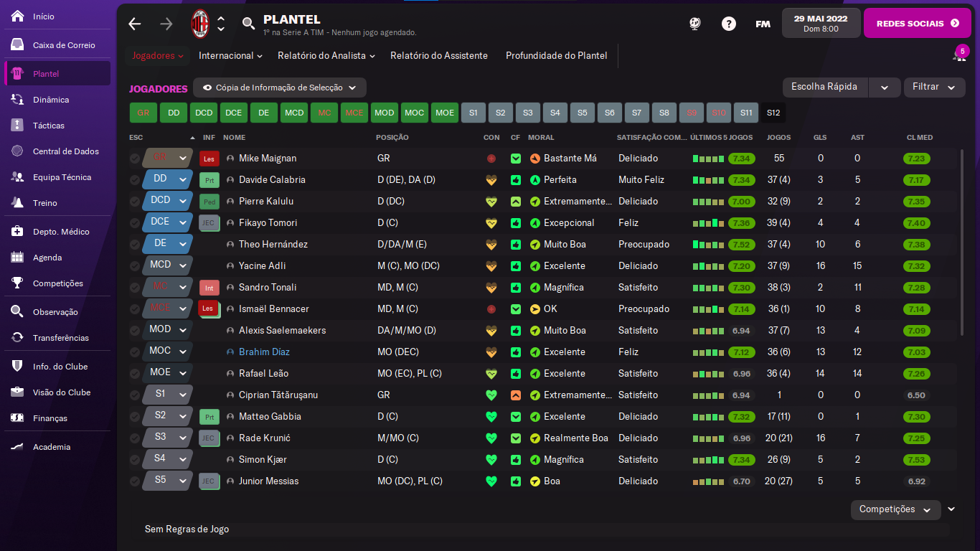Click the AC Milan club badge
The width and height of the screenshot is (980, 551).
point(199,24)
